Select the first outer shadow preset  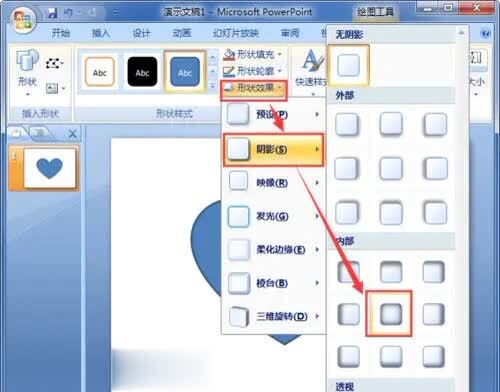coord(347,125)
